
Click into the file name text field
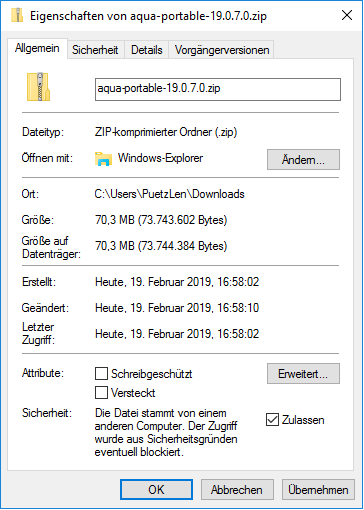click(218, 89)
